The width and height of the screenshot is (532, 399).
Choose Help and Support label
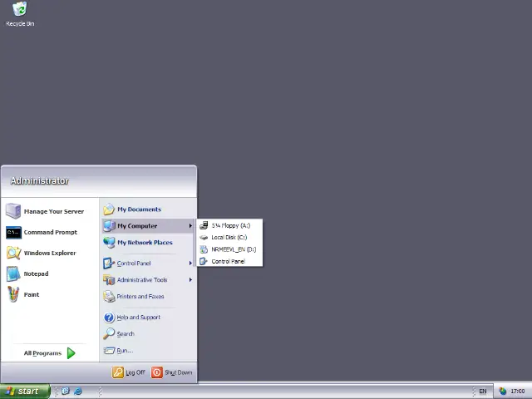[139, 318]
